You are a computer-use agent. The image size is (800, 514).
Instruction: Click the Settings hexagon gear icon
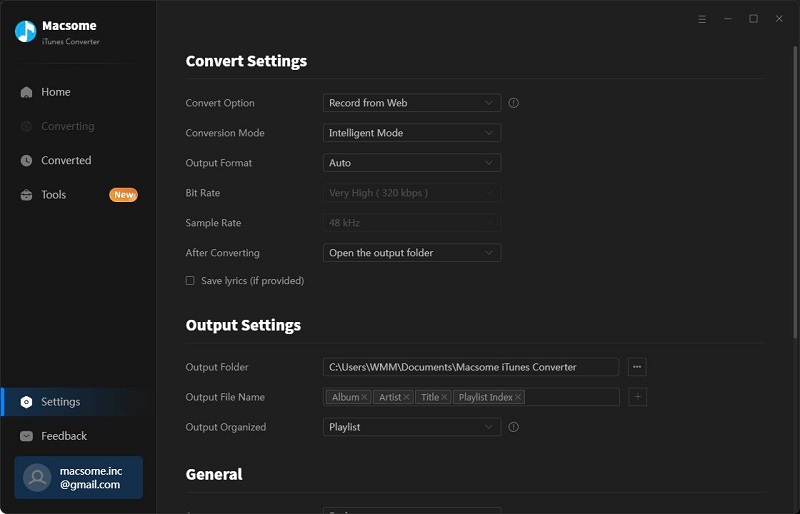point(26,402)
